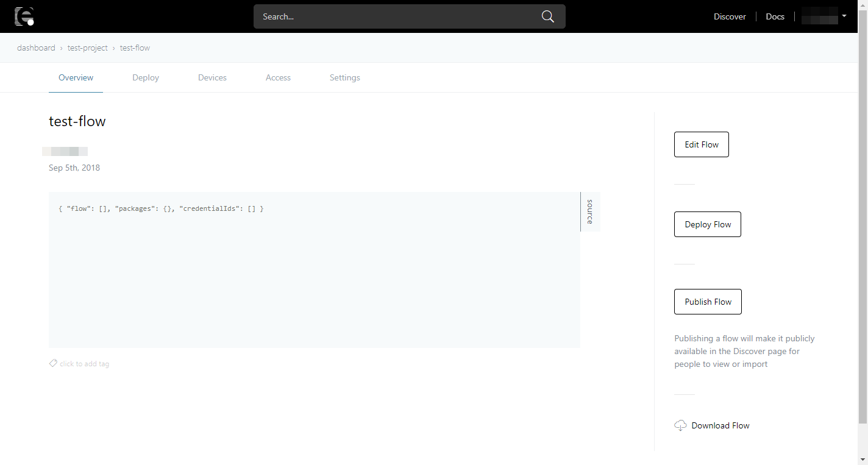The width and height of the screenshot is (868, 465).
Task: Select the Overview tab
Action: [x=76, y=77]
